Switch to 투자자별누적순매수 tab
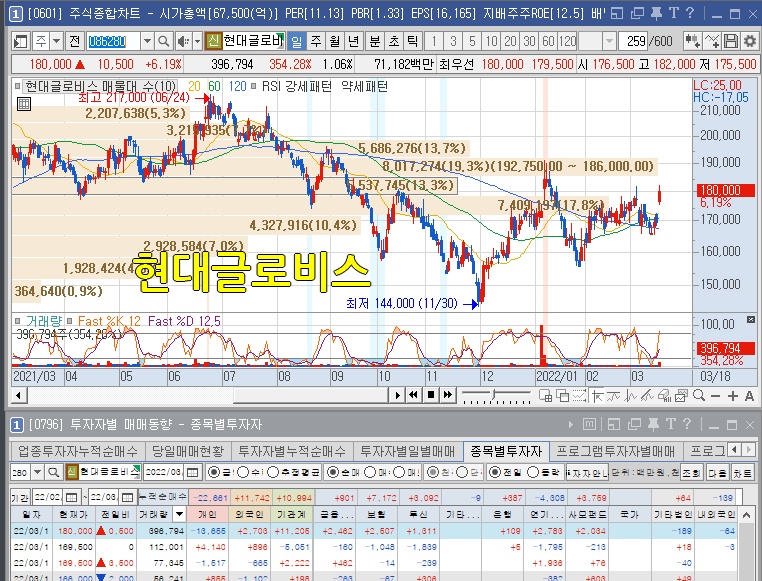The height and width of the screenshot is (581, 762). [292, 451]
